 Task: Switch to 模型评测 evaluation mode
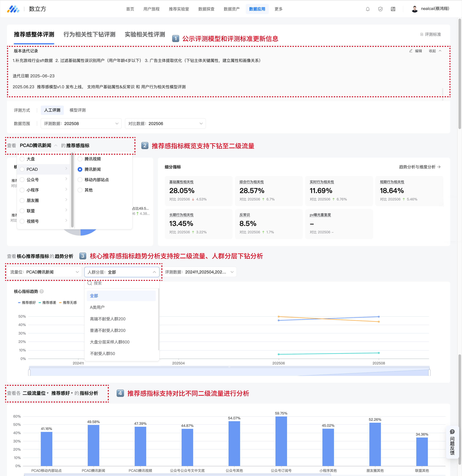coord(77,110)
